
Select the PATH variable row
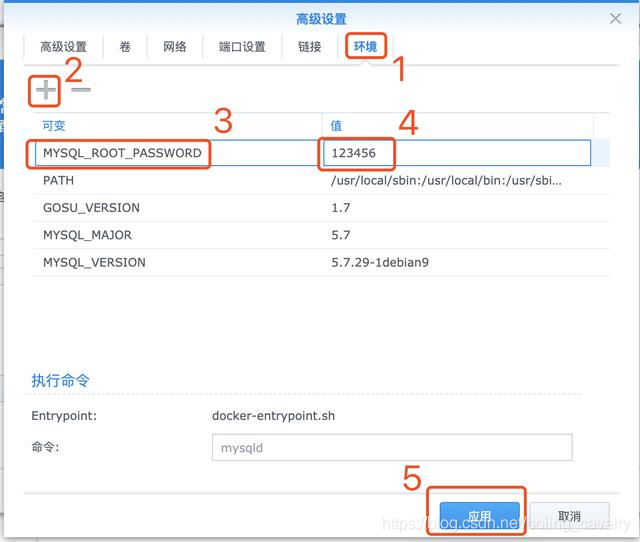pos(321,180)
